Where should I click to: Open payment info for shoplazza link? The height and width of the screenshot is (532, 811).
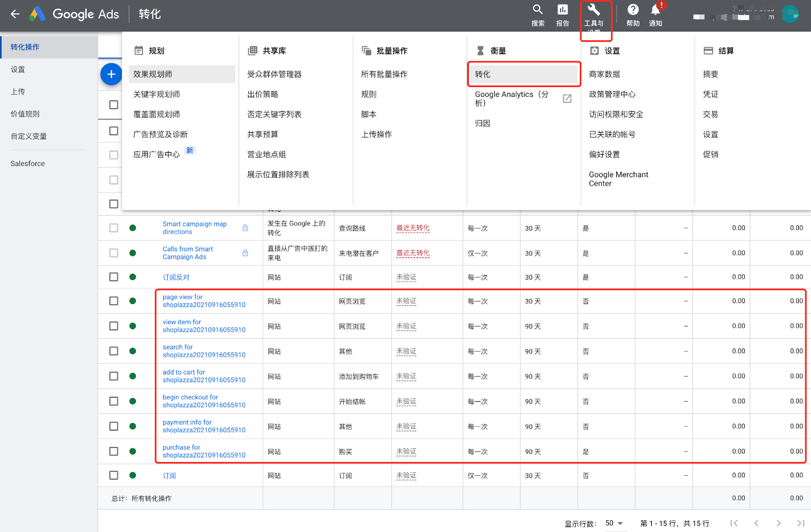tap(204, 426)
